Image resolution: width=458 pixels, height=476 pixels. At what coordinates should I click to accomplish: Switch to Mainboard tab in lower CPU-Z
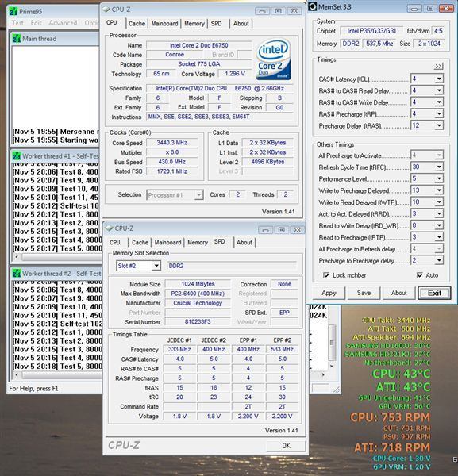click(x=167, y=242)
